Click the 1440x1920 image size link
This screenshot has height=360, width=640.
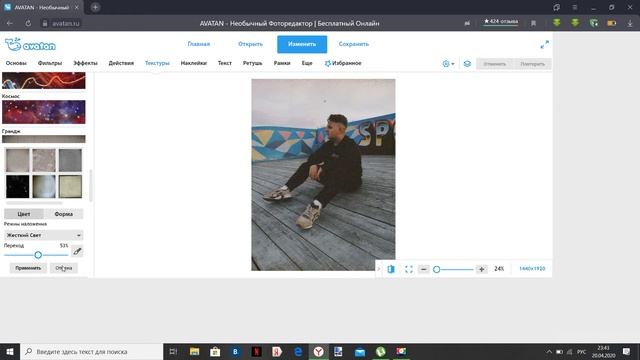pyautogui.click(x=532, y=269)
